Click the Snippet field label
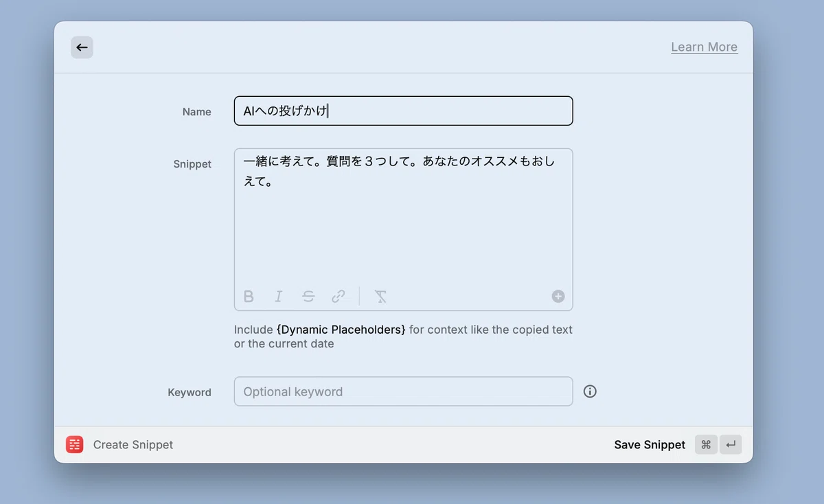 (x=192, y=164)
